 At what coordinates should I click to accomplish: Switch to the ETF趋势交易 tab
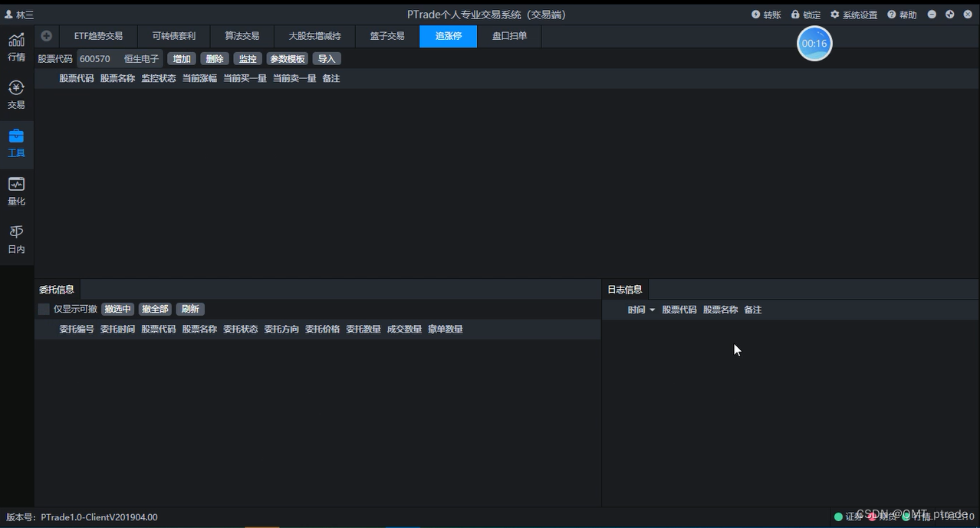tap(98, 36)
